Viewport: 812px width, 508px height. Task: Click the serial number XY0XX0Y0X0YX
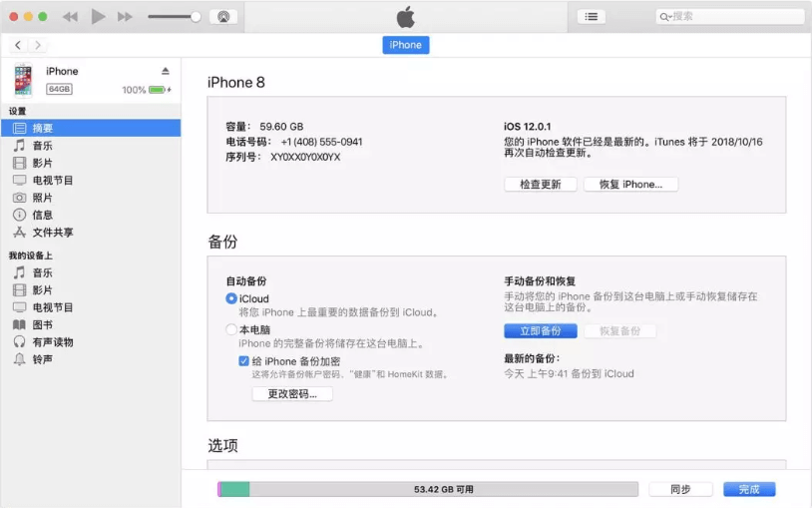pyautogui.click(x=305, y=157)
